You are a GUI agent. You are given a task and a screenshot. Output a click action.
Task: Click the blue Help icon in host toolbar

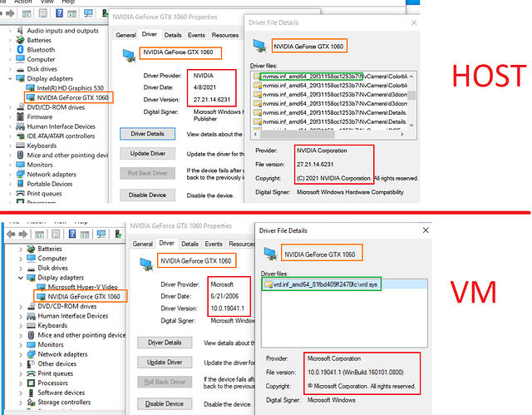tap(59, 13)
